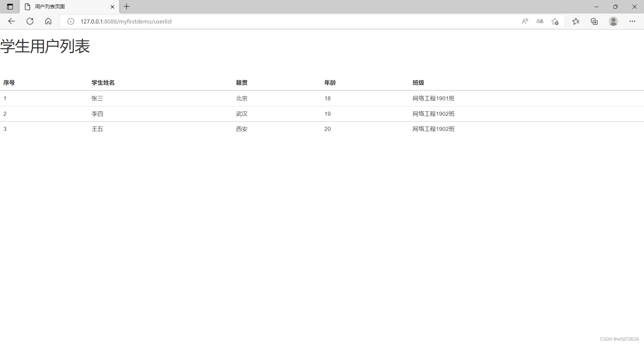Click the 序号 column header
The width and height of the screenshot is (644, 344).
[x=9, y=83]
